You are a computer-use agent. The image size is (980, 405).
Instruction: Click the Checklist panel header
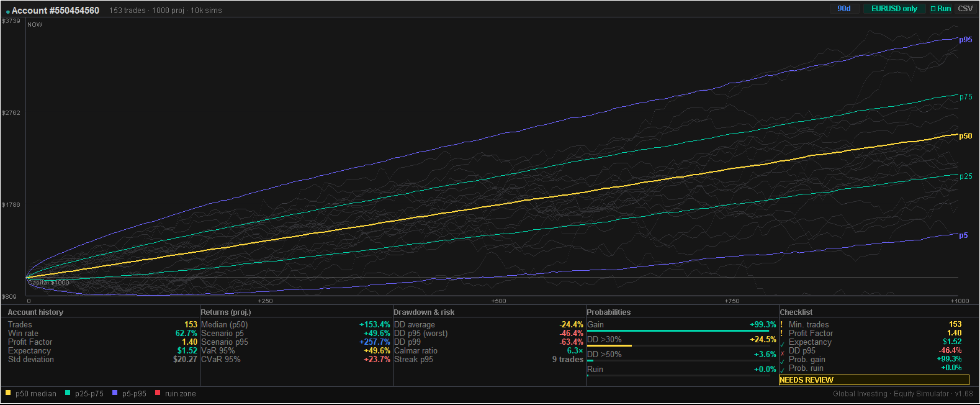[796, 312]
